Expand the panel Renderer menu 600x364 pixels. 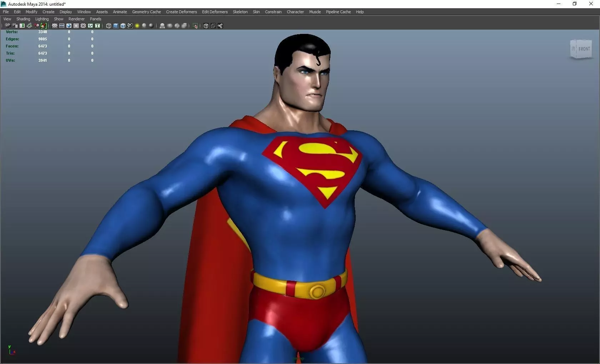coord(76,19)
